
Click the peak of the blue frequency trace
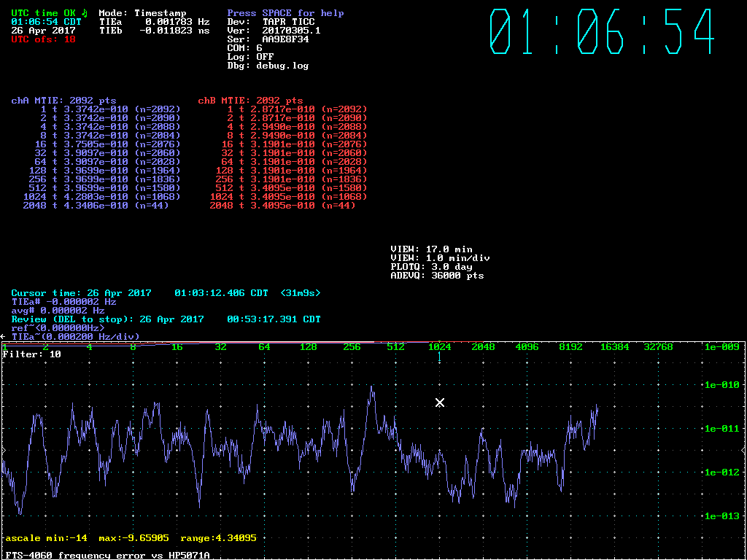372,389
